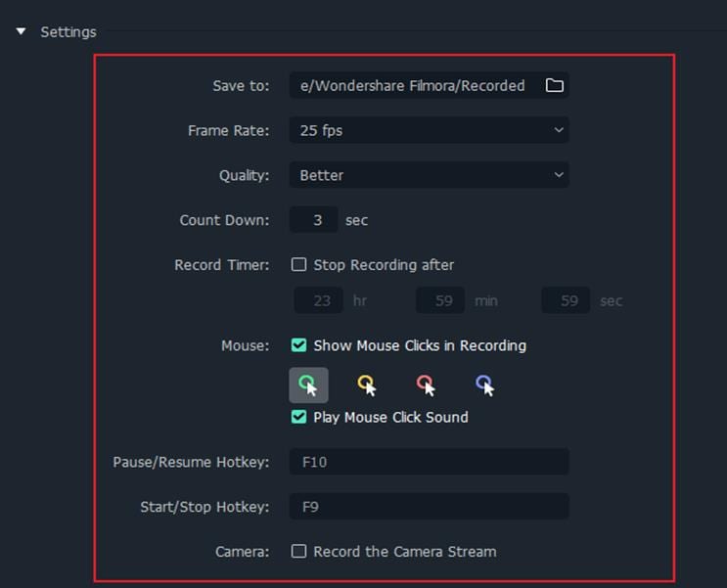Open folder browser for Save to path
The image size is (727, 588).
click(x=554, y=85)
